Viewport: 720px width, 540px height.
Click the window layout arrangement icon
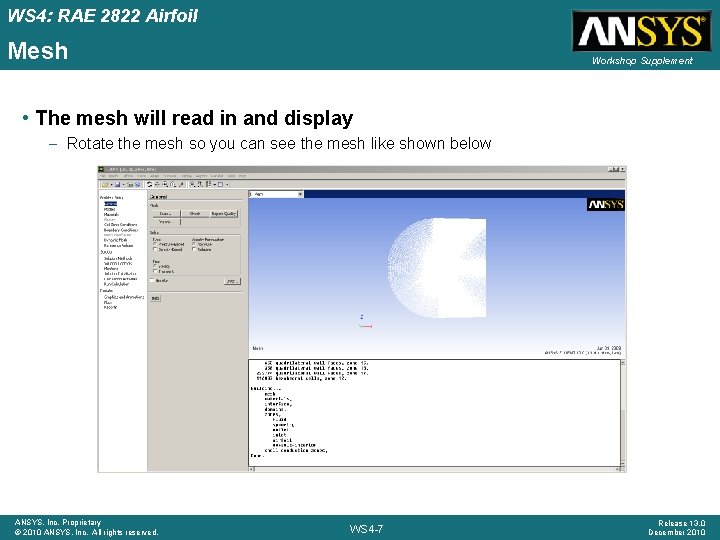coord(209,185)
